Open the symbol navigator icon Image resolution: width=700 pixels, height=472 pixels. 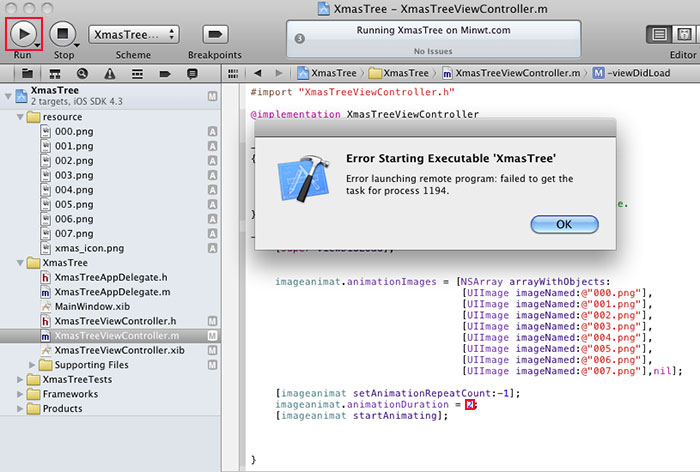click(54, 73)
